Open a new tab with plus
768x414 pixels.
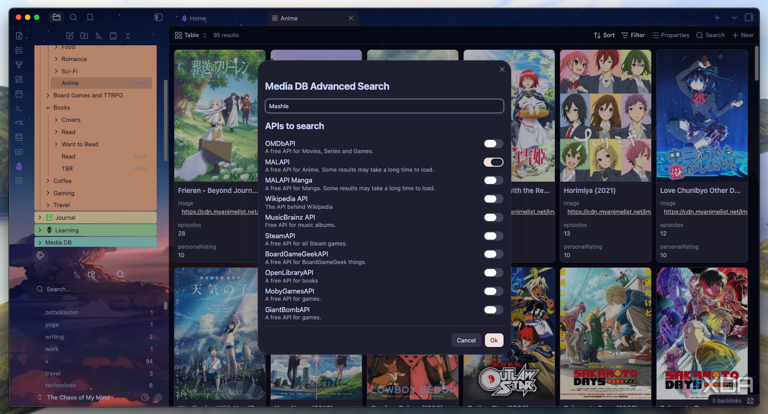[717, 18]
